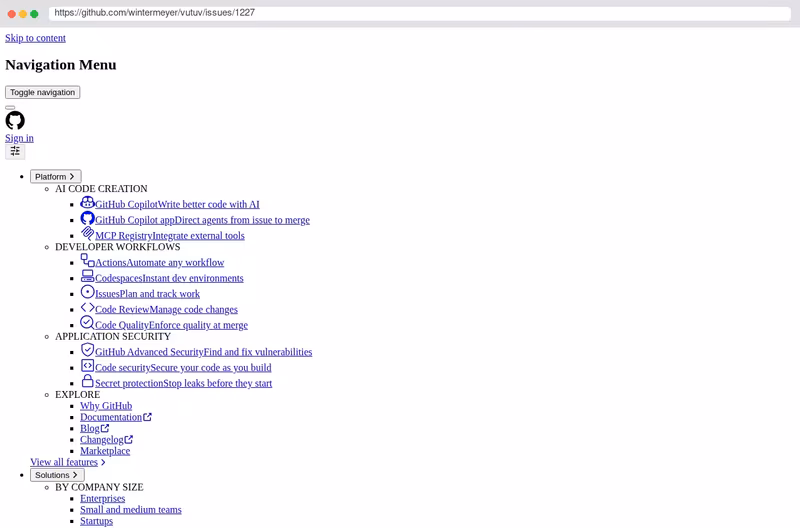Open the Blog link
The height and width of the screenshot is (528, 800).
click(89, 428)
